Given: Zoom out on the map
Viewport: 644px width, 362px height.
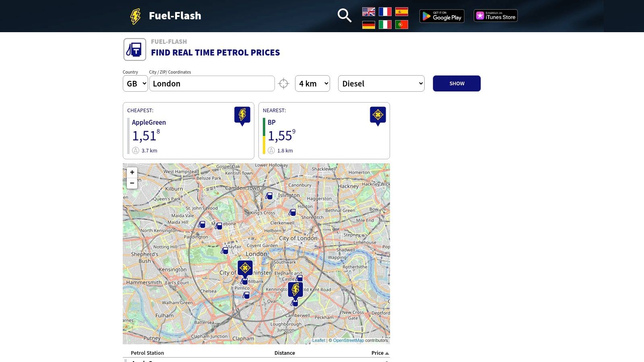Looking at the screenshot, I should pyautogui.click(x=132, y=183).
